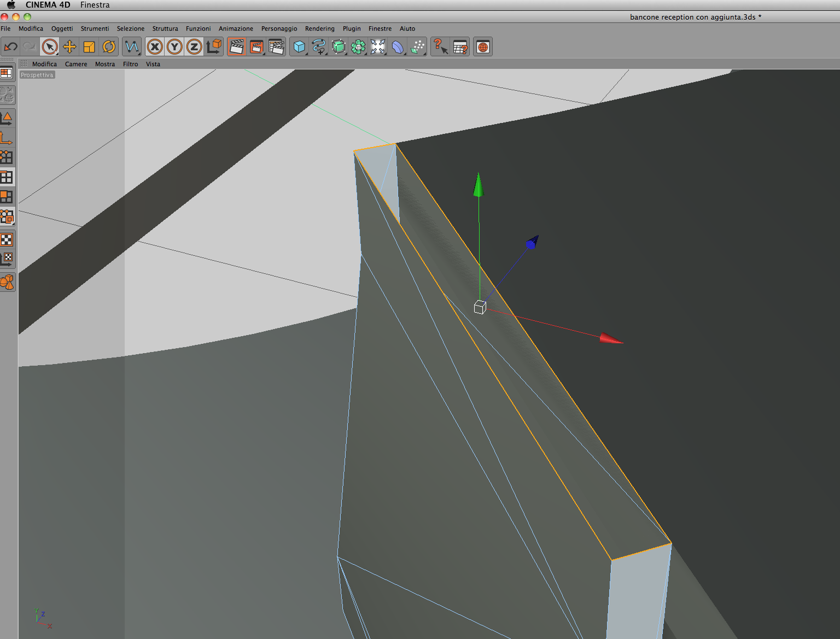Open the Personaggio menu
This screenshot has height=639, width=840.
point(279,28)
